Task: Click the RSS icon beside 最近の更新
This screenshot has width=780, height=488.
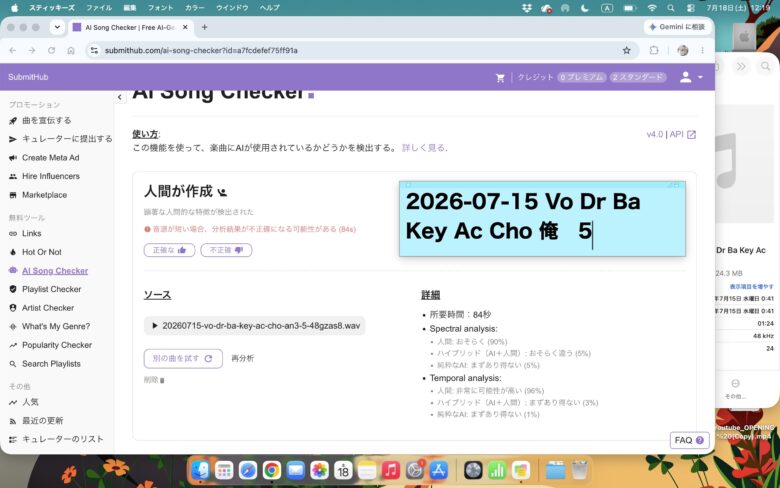Action: pyautogui.click(x=13, y=421)
